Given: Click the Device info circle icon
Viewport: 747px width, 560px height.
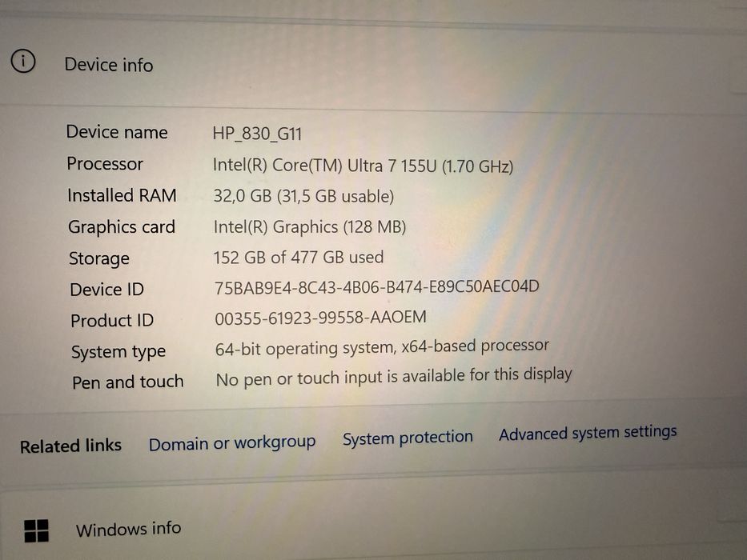Looking at the screenshot, I should click(23, 61).
